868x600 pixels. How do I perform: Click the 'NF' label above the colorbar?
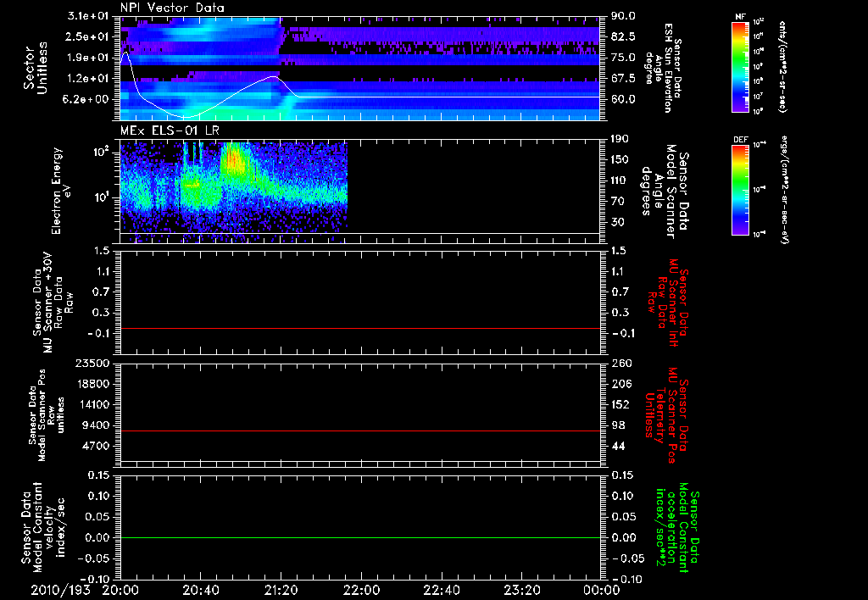[740, 17]
